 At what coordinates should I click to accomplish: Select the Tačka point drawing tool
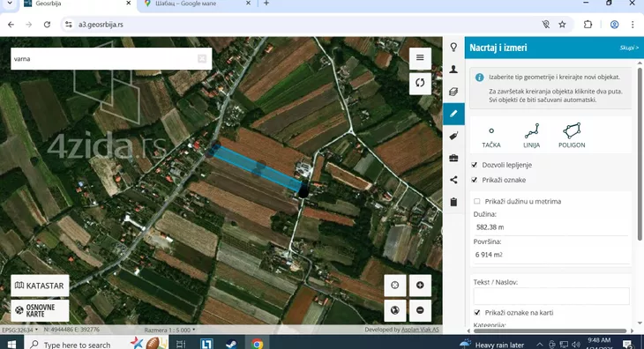pos(491,137)
